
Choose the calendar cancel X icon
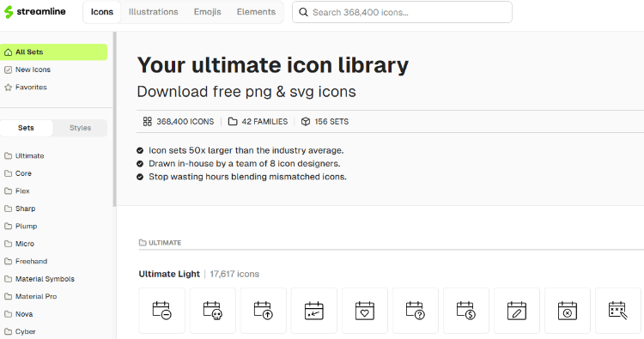coord(568,311)
